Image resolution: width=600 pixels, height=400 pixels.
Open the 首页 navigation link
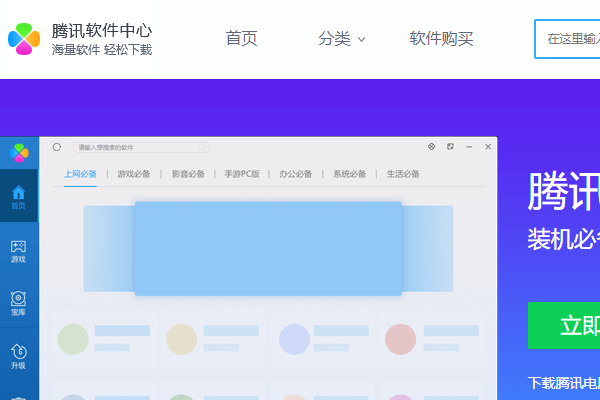point(241,38)
